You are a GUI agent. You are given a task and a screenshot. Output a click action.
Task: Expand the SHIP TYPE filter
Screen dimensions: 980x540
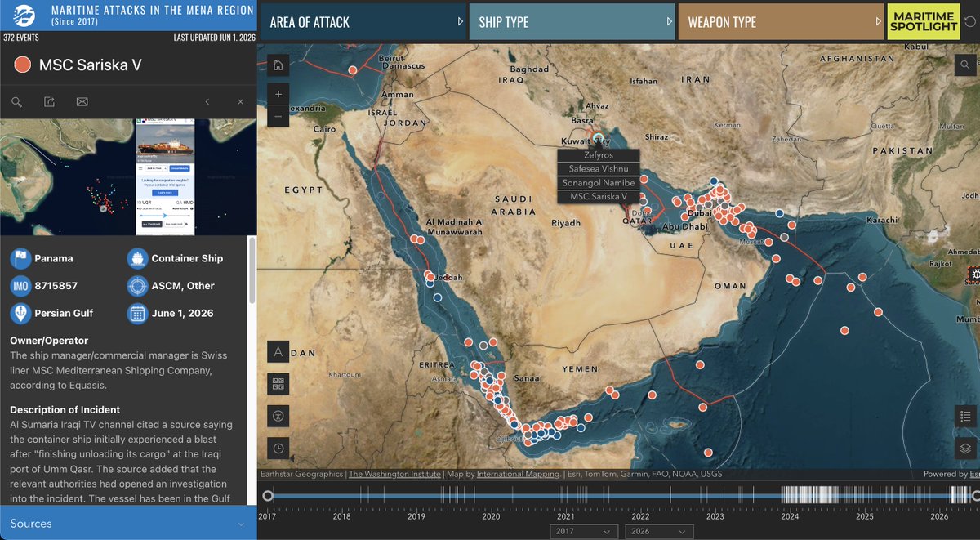572,22
